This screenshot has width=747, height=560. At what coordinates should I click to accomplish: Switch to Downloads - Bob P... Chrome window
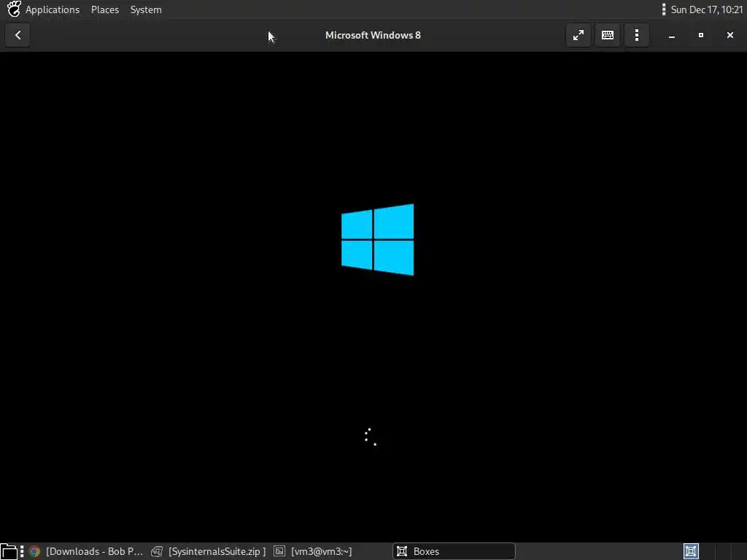[86, 551]
